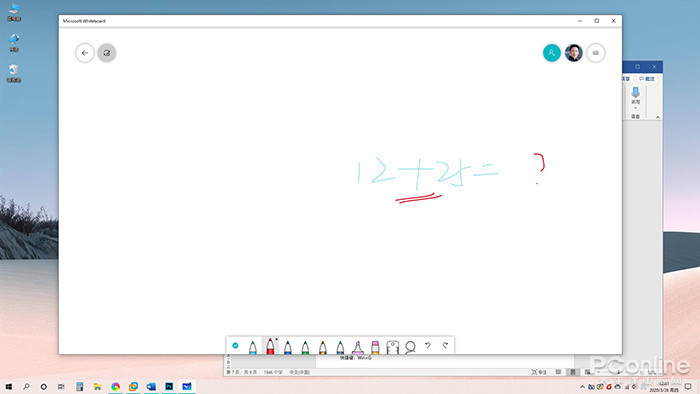Open Photoshop from the taskbar
The image size is (700, 394).
[169, 386]
